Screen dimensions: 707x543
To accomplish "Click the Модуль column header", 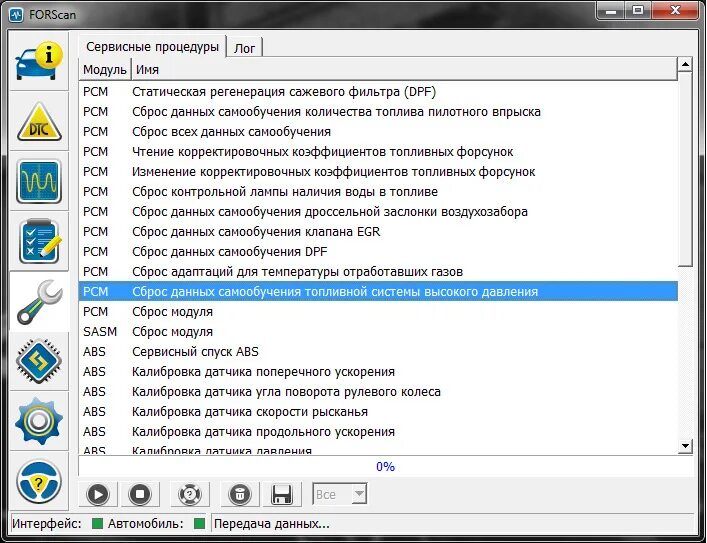I will point(105,70).
